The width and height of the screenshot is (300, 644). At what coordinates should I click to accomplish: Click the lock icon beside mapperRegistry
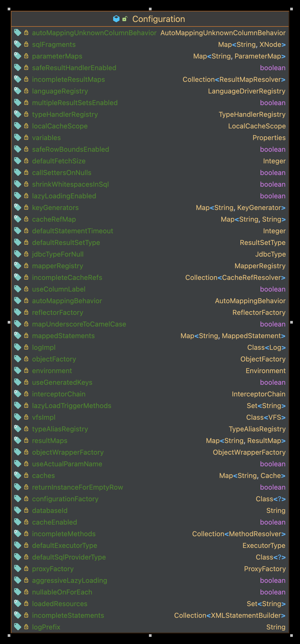pyautogui.click(x=26, y=265)
